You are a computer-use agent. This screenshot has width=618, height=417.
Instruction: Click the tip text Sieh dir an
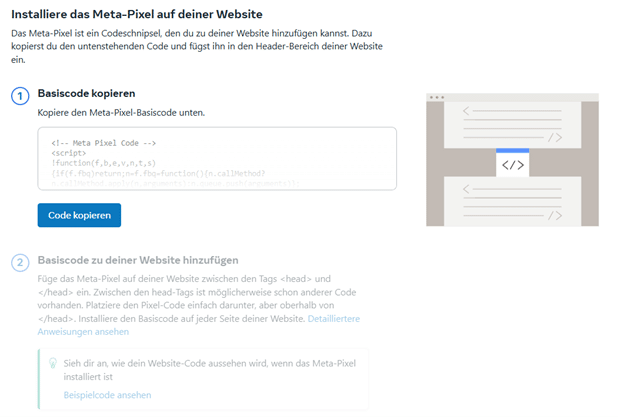tap(209, 370)
